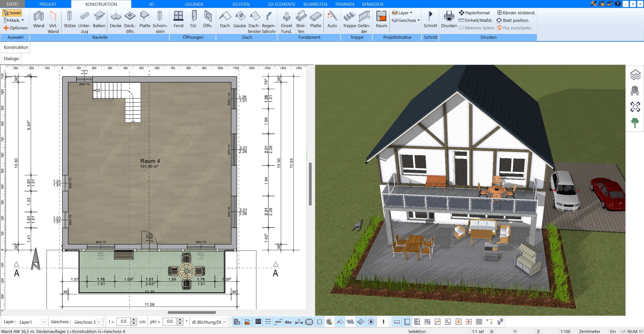Select the Schornstein chimney tool
Screen dimensions: 644x334
[160, 22]
